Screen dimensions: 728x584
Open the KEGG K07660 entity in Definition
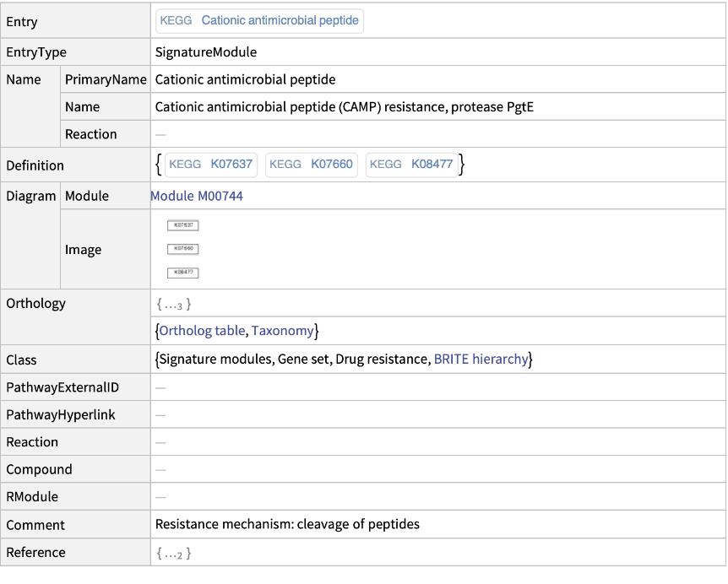tap(312, 165)
